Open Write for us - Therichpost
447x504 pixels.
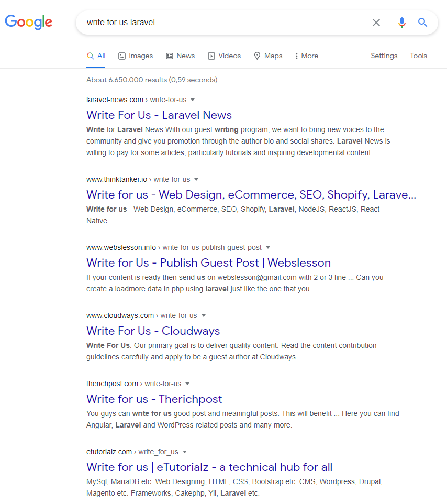[154, 399]
